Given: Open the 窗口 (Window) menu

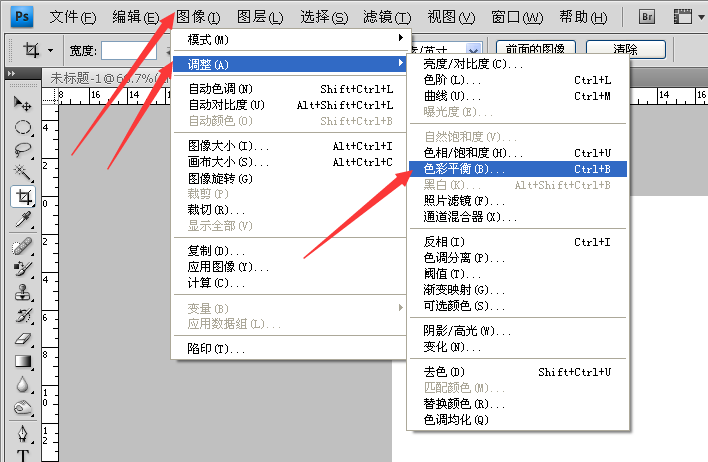Looking at the screenshot, I should point(517,17).
